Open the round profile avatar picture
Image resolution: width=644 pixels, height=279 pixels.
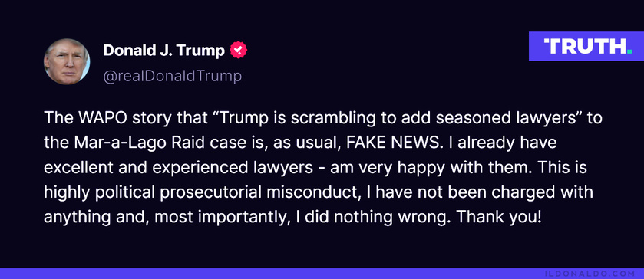click(x=67, y=61)
